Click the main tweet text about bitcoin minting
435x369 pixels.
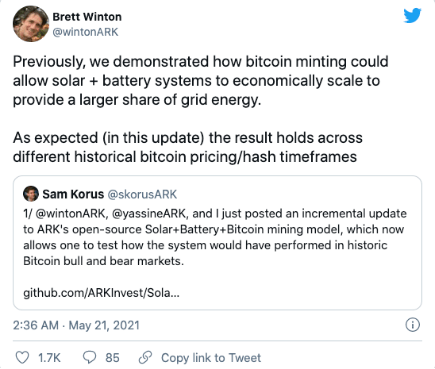(x=201, y=109)
